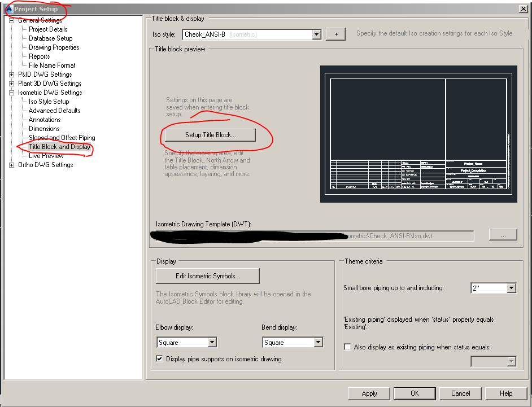Open the Elbow display dropdown

(212, 342)
